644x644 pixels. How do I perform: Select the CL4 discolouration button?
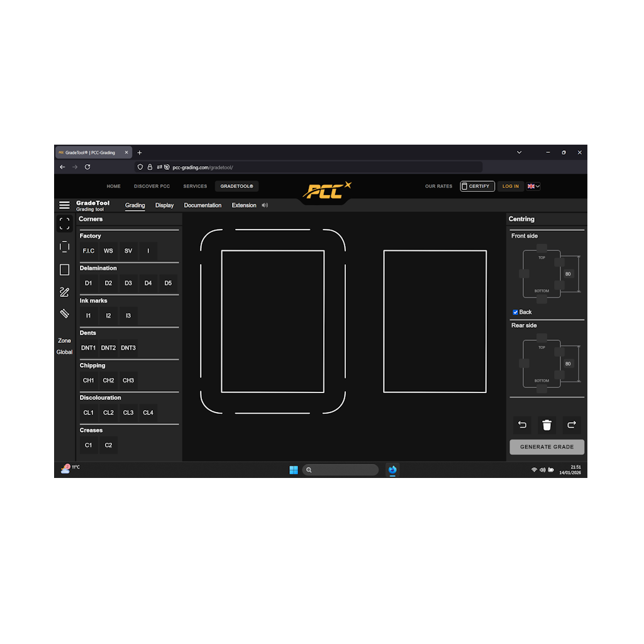coord(148,413)
